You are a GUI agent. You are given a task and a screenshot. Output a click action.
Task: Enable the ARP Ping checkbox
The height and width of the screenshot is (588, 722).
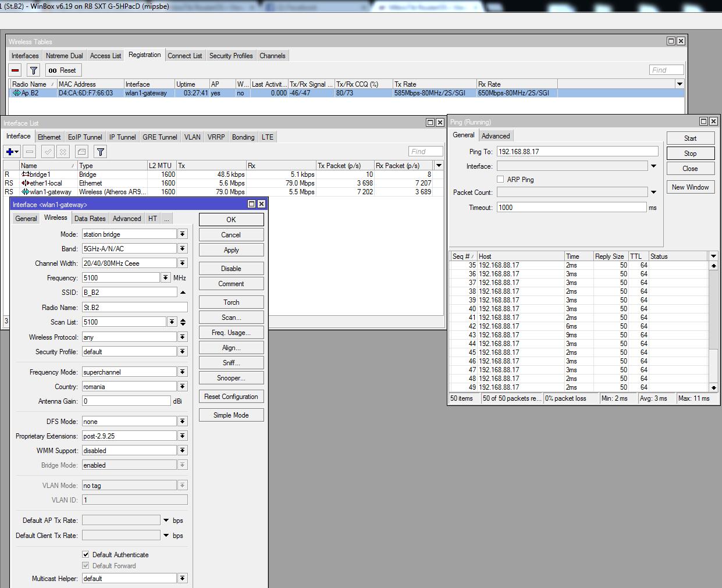coord(500,179)
